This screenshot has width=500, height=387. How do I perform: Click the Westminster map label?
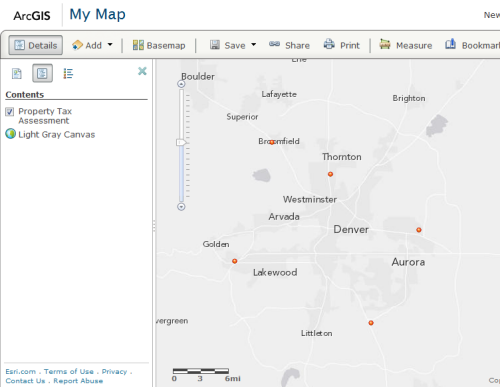tap(310, 199)
